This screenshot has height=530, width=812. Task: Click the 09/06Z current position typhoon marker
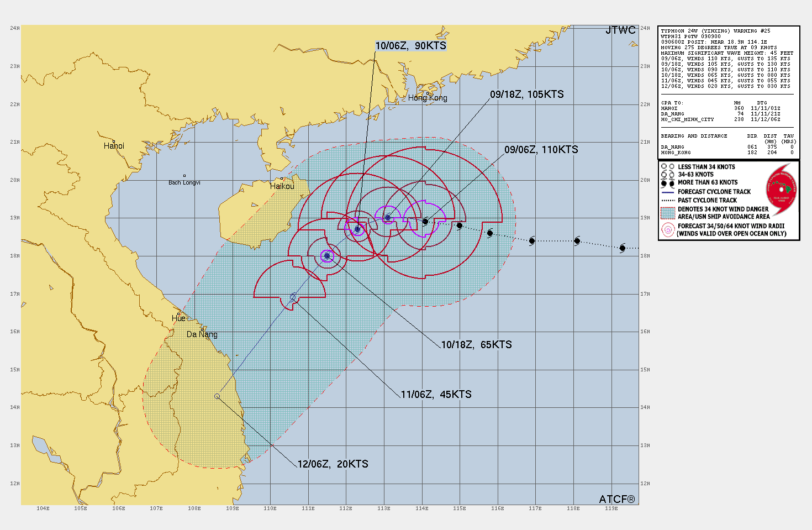(425, 222)
